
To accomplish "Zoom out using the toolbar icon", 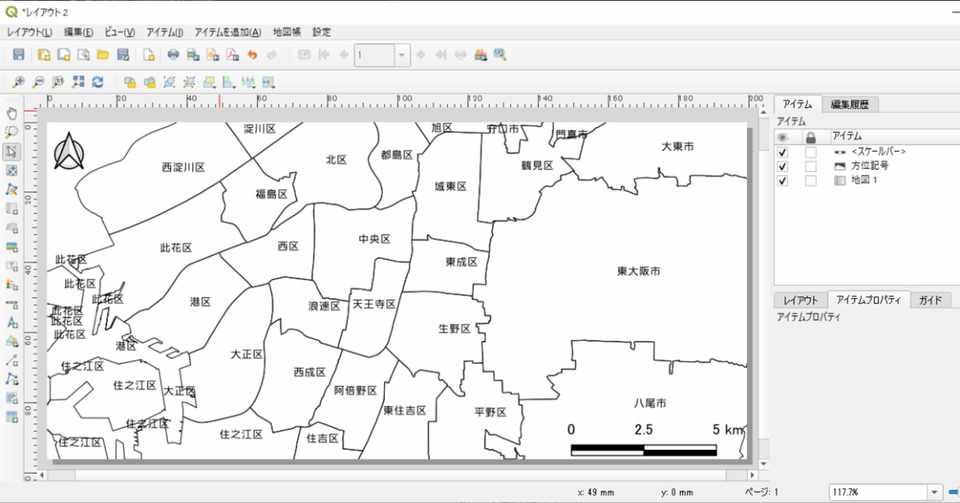I will coord(38,82).
